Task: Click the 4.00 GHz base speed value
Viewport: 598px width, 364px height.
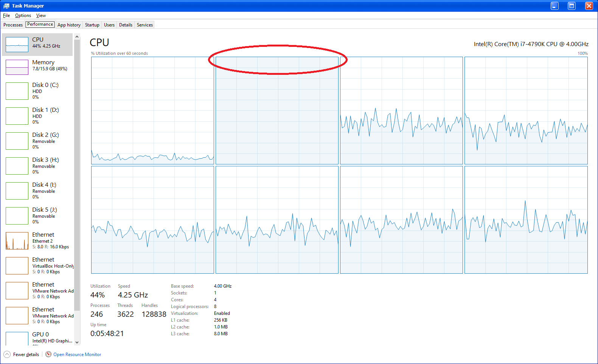Action: pyautogui.click(x=223, y=286)
